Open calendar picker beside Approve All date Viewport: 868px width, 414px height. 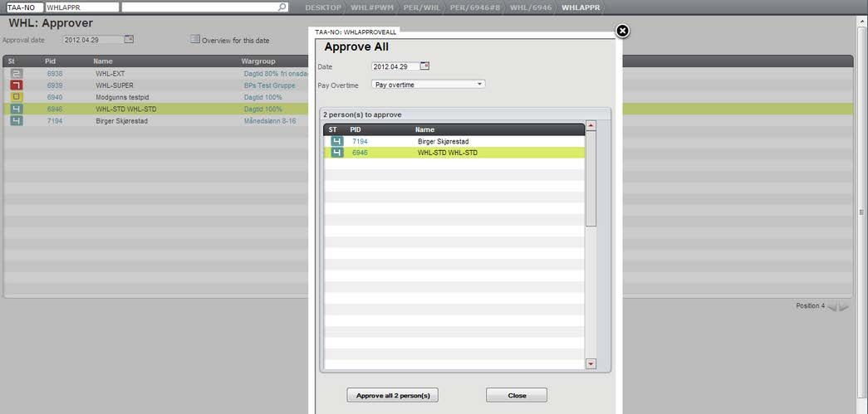(425, 66)
